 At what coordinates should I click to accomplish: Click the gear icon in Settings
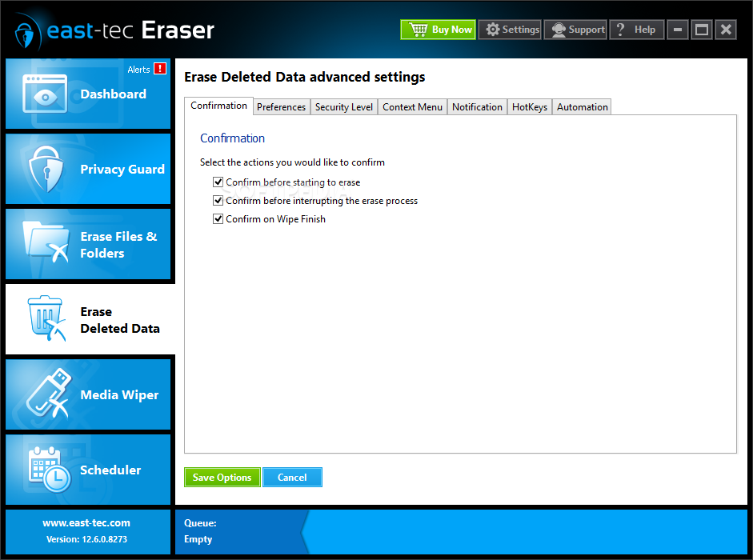click(x=493, y=30)
